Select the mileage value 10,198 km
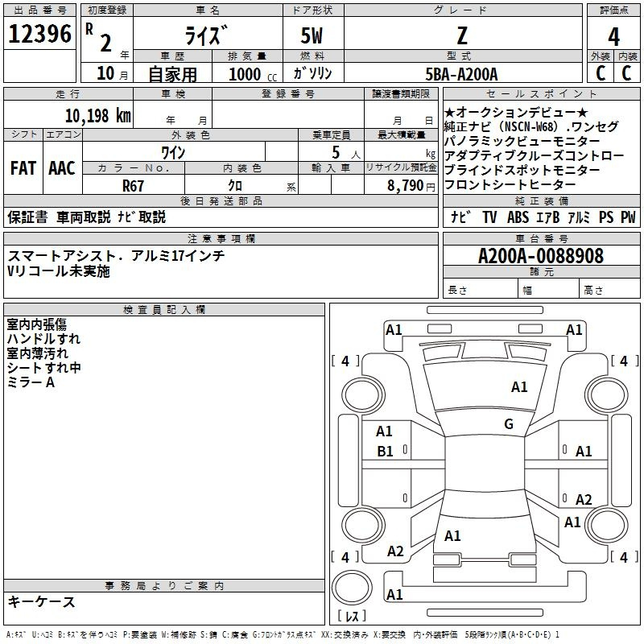Screen dimensions: 644x644 (x=97, y=116)
